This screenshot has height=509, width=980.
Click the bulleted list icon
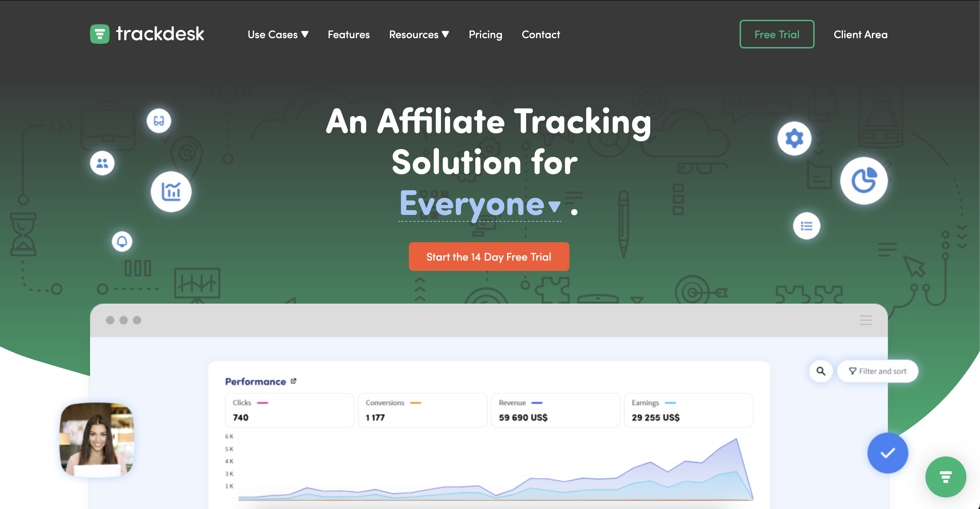coord(806,227)
